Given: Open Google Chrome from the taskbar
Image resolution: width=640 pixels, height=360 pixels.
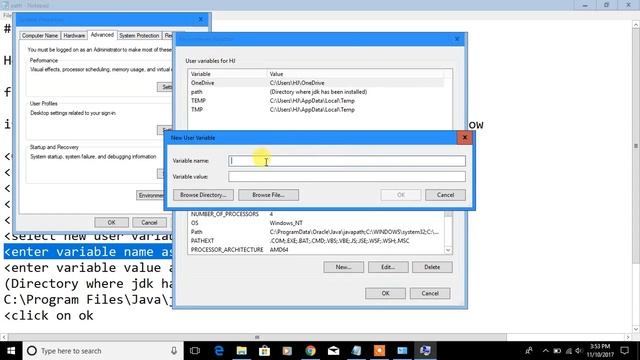Looking at the screenshot, I should click(x=311, y=351).
